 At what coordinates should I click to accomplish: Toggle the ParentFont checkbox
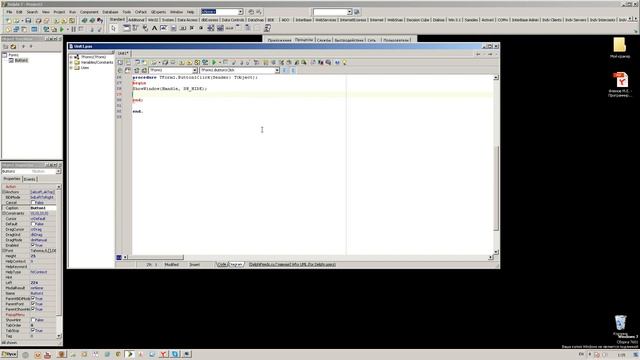33,304
